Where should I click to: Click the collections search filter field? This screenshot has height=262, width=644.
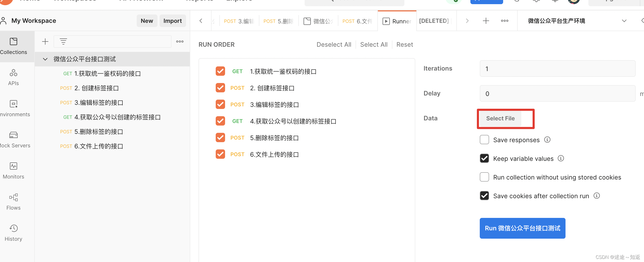[112, 42]
